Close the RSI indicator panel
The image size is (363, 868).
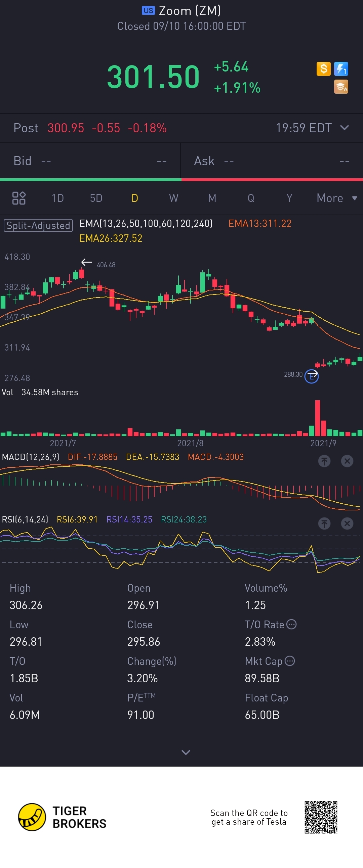point(347,523)
